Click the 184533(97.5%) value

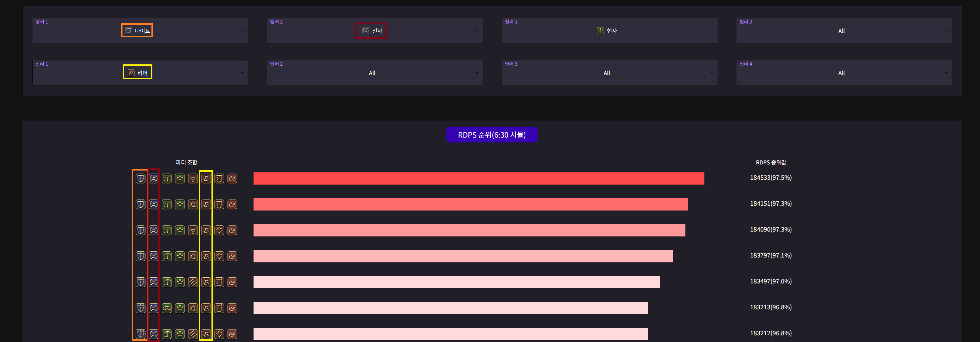tap(771, 178)
